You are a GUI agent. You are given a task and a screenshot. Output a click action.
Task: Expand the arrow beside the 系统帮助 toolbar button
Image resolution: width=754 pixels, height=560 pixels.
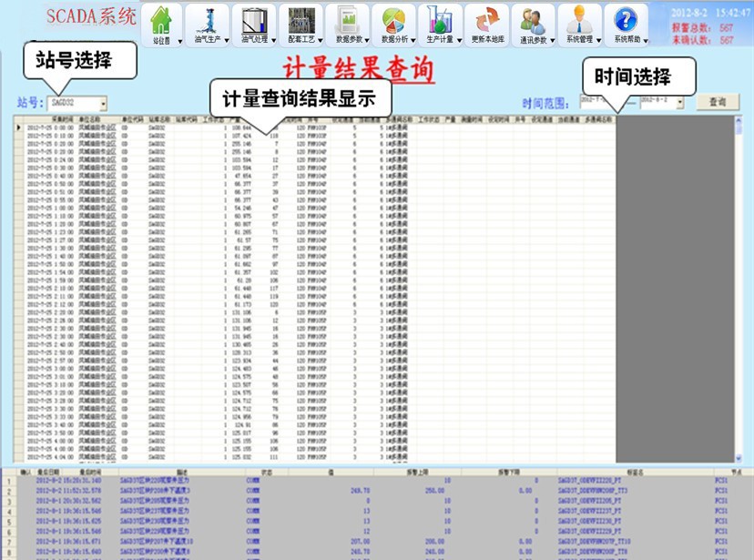pyautogui.click(x=646, y=41)
